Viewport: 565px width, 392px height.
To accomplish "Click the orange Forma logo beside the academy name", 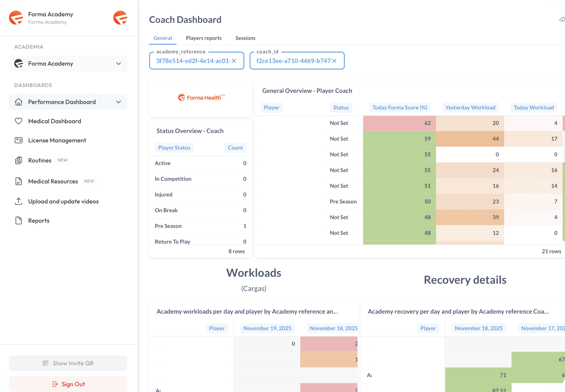I will pos(120,18).
